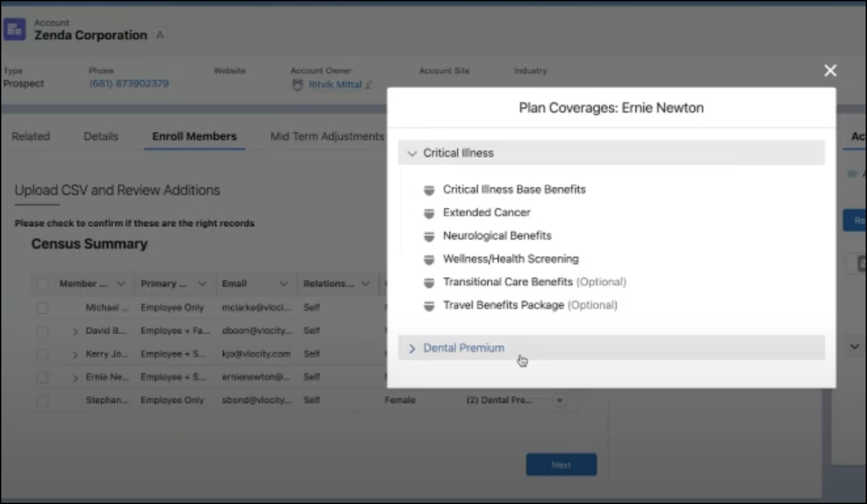
Task: Toggle the select-all checkbox in table header
Action: pyautogui.click(x=43, y=284)
